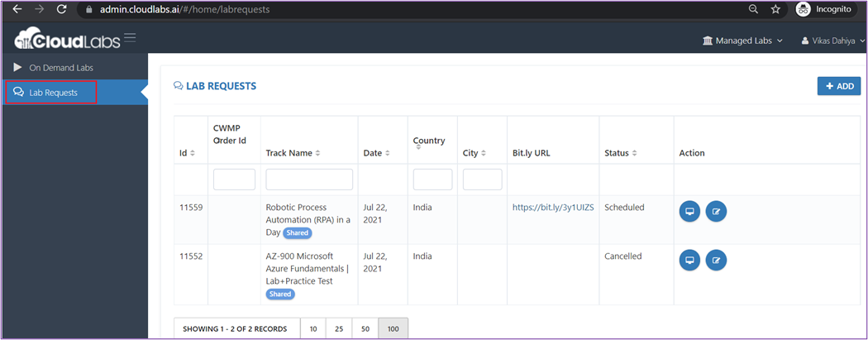Click the edit icon for request 11559
868x340 pixels.
pyautogui.click(x=717, y=211)
